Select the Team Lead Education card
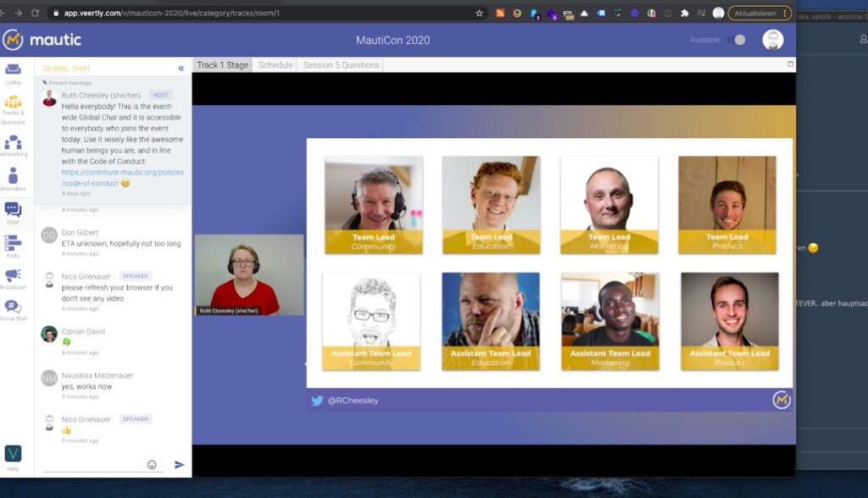 click(x=491, y=205)
